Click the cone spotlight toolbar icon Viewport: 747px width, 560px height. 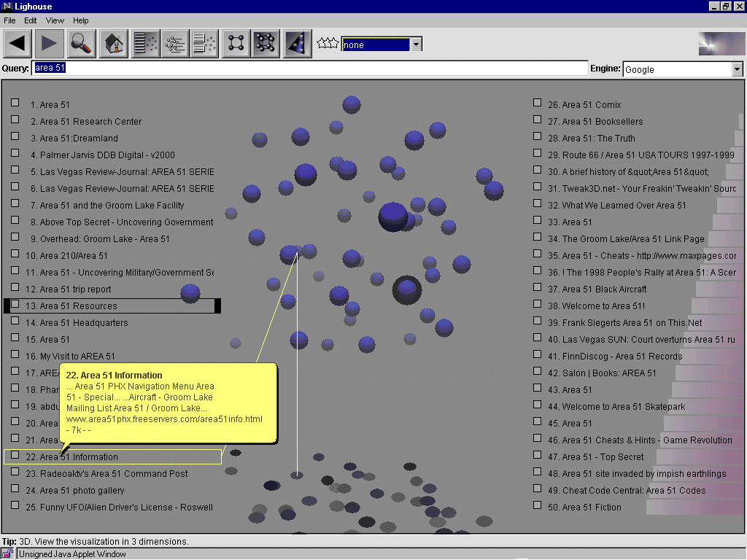(x=298, y=44)
